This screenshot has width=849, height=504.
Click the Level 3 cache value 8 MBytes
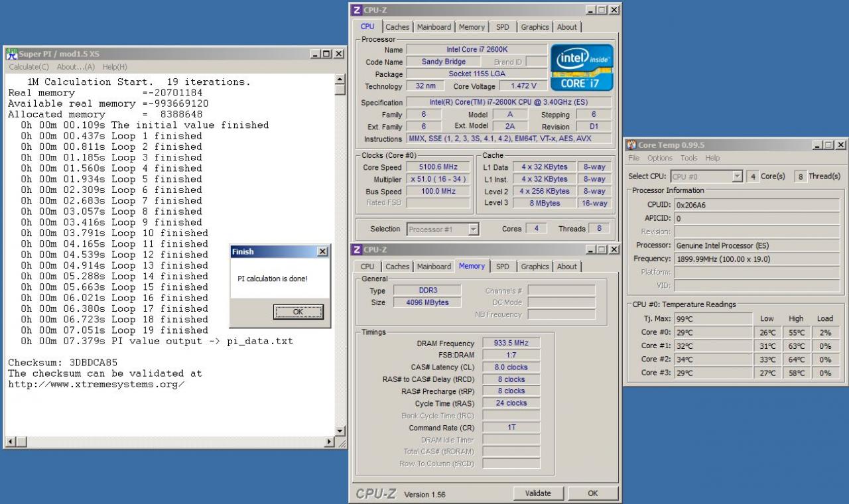[x=544, y=203]
